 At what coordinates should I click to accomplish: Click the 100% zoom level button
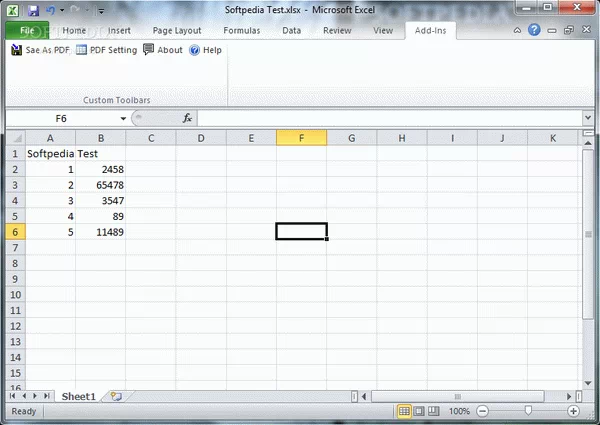pyautogui.click(x=459, y=411)
